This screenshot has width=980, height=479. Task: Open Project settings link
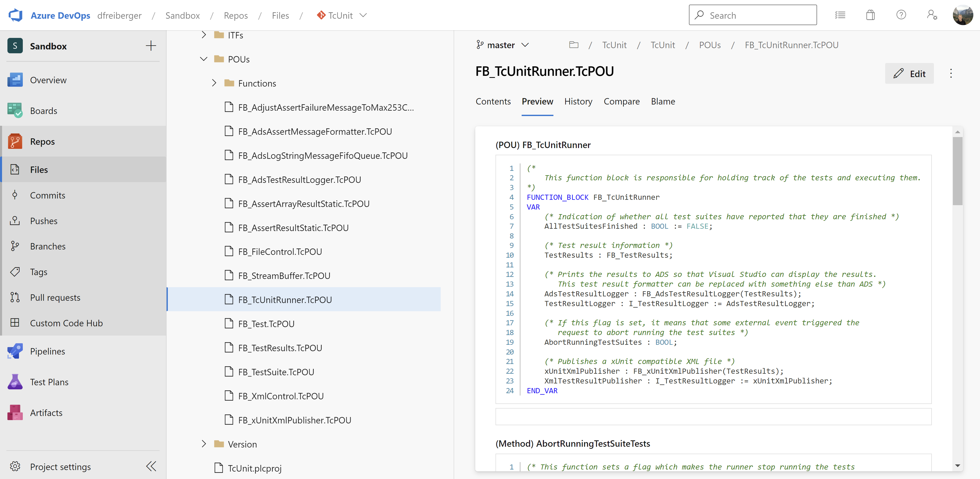point(60,466)
